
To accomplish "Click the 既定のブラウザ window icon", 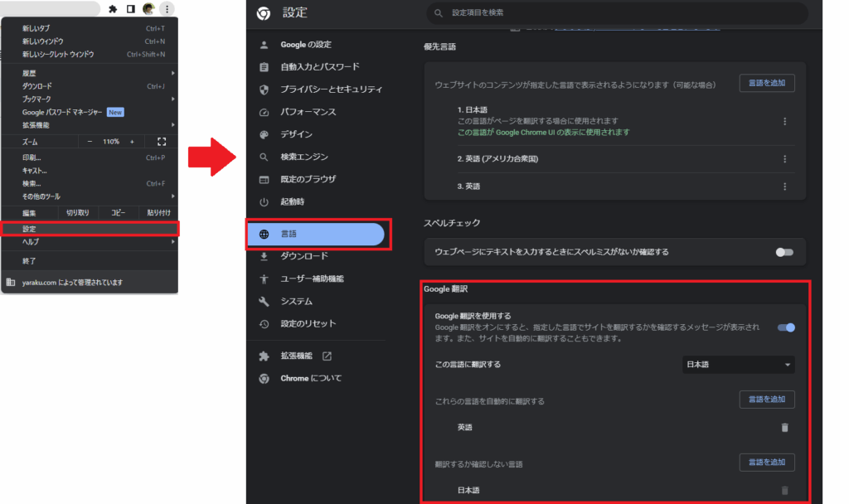I will (264, 179).
